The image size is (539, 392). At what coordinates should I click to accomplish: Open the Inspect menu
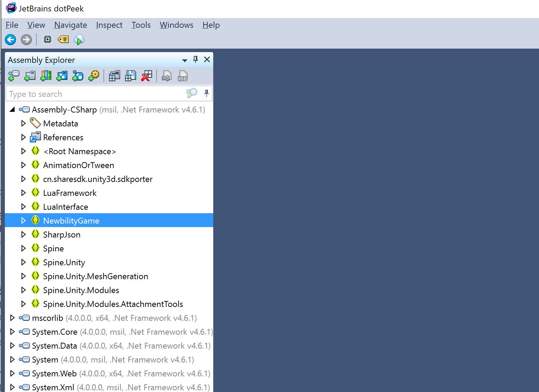pos(109,25)
